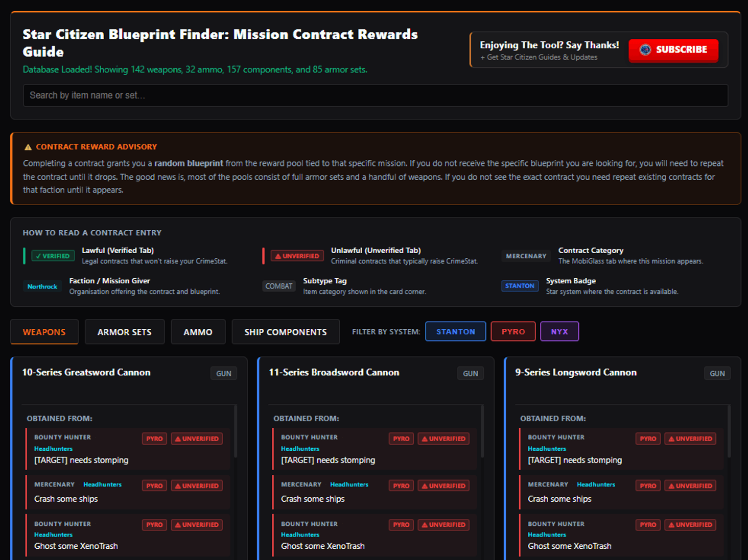
Task: Open Headhunters link in Broadsword 'Crash some ships' contract
Action: [x=349, y=484]
